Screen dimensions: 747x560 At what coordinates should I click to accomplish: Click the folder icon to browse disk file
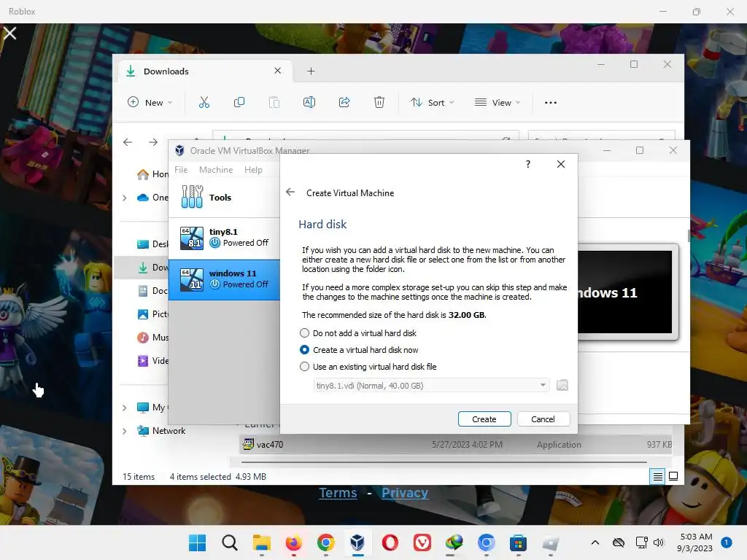click(562, 385)
